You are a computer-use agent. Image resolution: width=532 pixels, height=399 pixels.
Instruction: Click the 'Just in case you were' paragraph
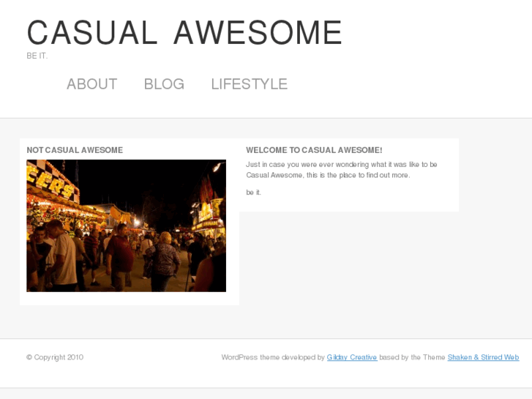click(342, 170)
